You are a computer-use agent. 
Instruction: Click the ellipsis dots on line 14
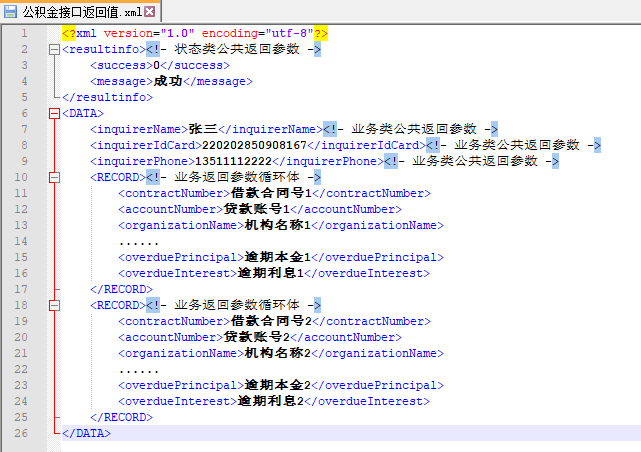pyautogui.click(x=139, y=244)
